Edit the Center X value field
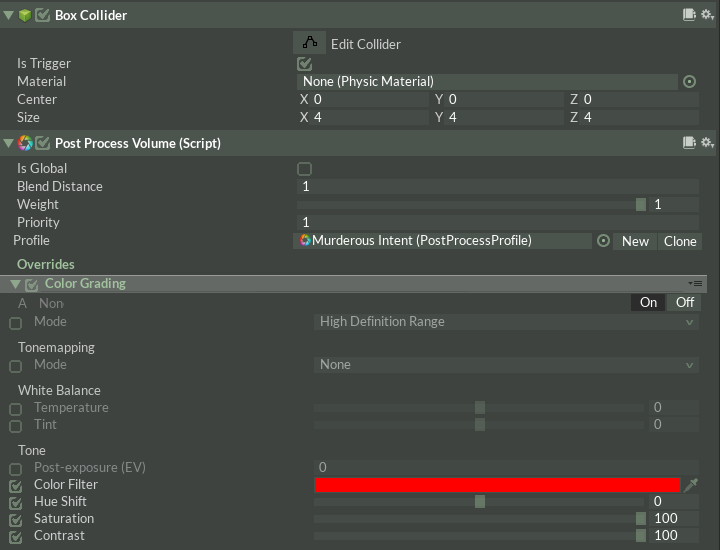This screenshot has height=550, width=720. pos(371,100)
